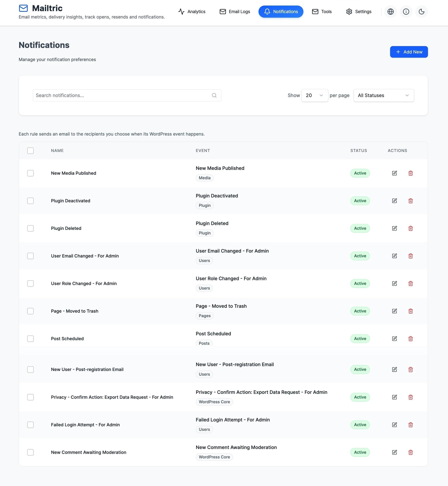This screenshot has height=486, width=448.
Task: Tick the Page - Moved to Trash checkbox
Action: 30,311
